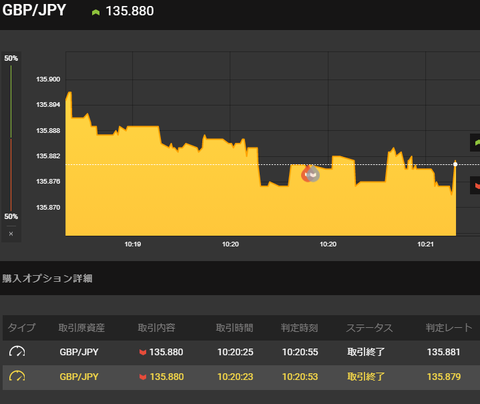This screenshot has height=404, width=480.
Task: Click settlement rate 135.879
Action: [444, 377]
